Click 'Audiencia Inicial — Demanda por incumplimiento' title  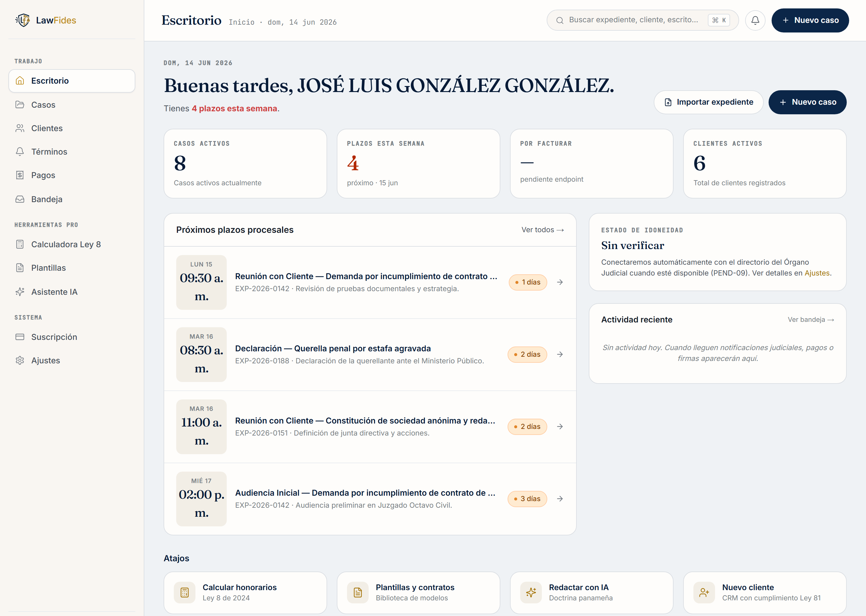365,493
